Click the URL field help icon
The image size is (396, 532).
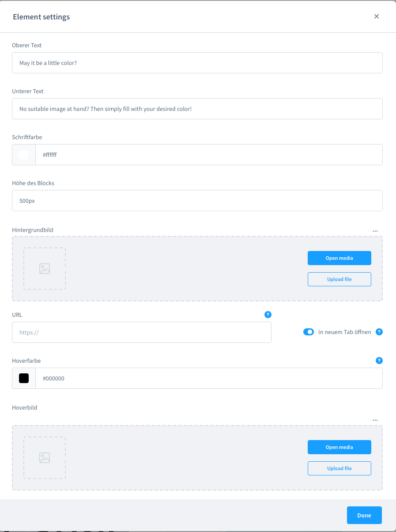pos(268,315)
